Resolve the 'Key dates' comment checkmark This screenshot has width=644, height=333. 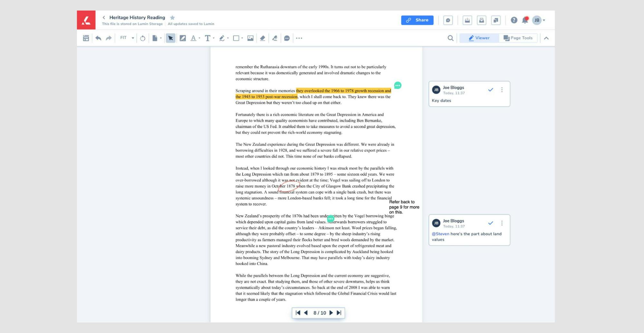point(490,90)
